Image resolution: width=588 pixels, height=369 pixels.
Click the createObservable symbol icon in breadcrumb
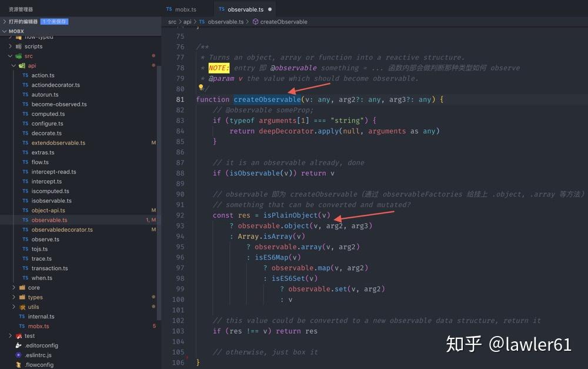tap(255, 22)
